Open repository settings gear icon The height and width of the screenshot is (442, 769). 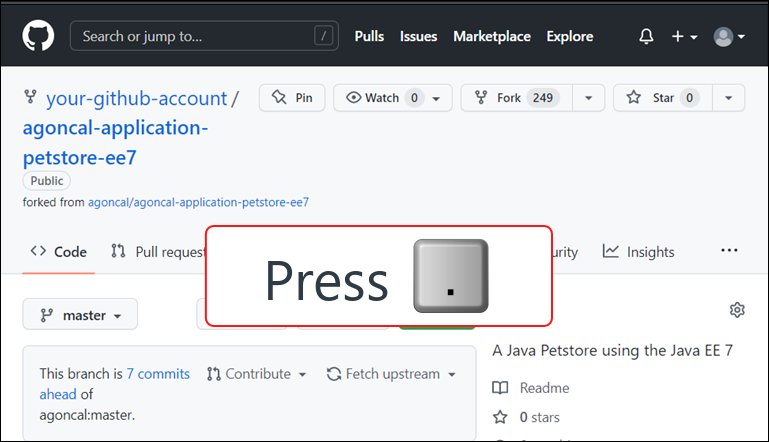[x=737, y=310]
